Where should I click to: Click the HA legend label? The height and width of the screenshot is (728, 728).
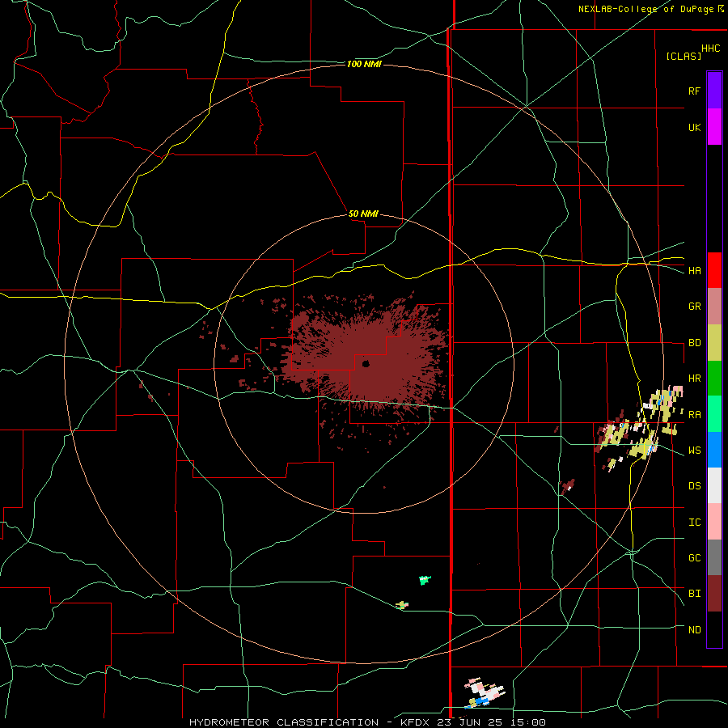[x=694, y=270]
